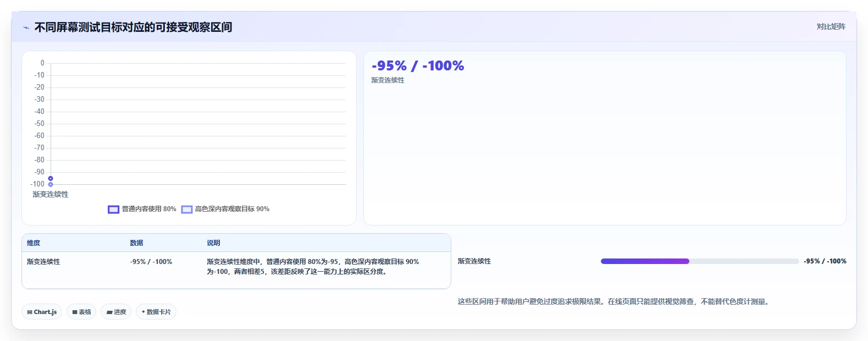Click the purple legend swatch for 普通内容使用 80%
The width and height of the screenshot is (868, 341).
point(113,209)
